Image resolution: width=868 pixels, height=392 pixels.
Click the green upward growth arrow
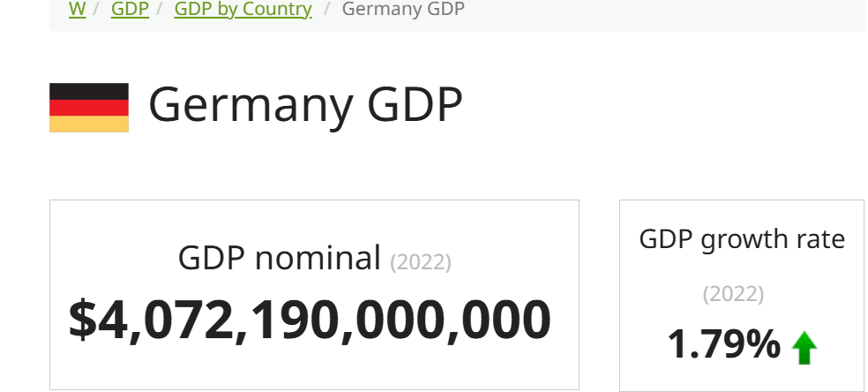[804, 348]
